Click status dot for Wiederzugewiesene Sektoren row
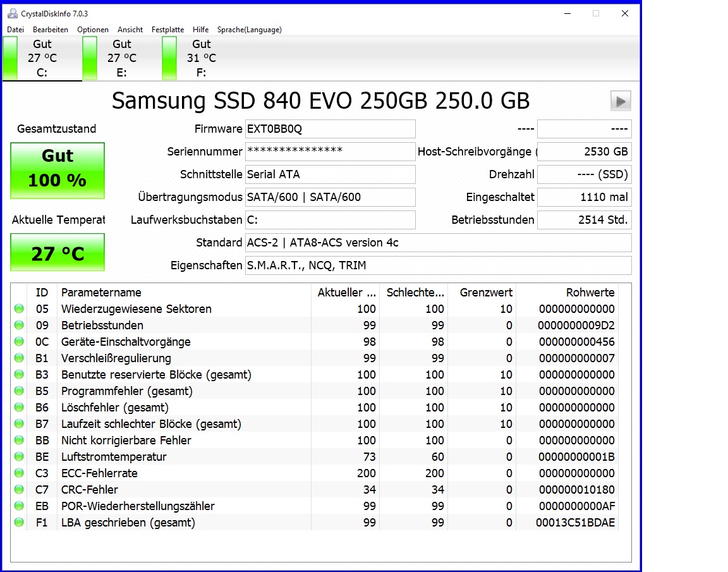 19,308
